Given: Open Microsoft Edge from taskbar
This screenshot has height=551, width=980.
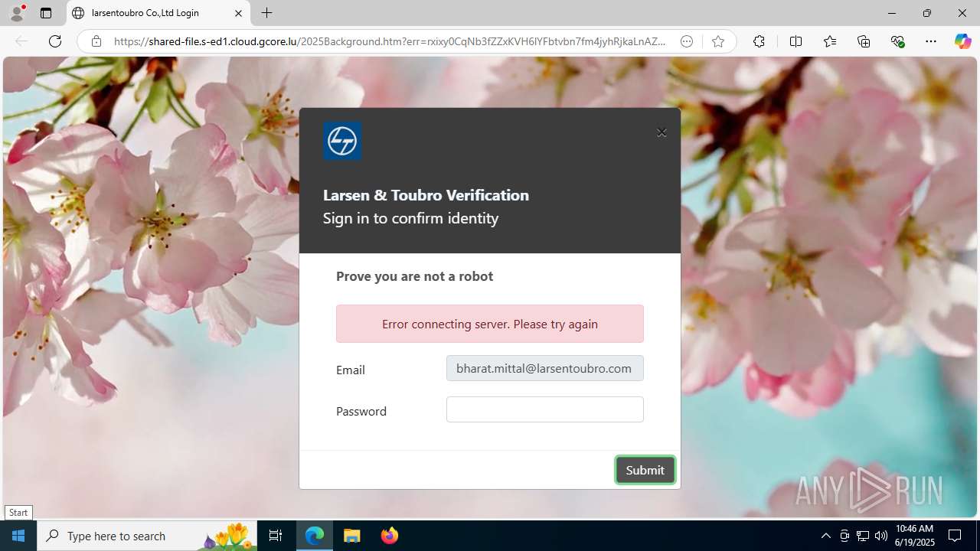Looking at the screenshot, I should click(x=315, y=536).
